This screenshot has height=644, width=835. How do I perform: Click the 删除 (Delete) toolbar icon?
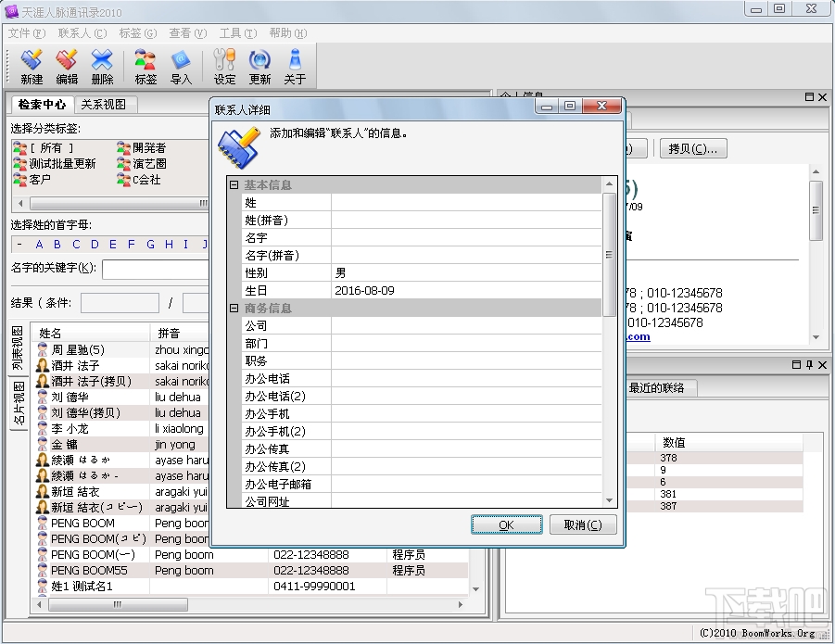(102, 67)
